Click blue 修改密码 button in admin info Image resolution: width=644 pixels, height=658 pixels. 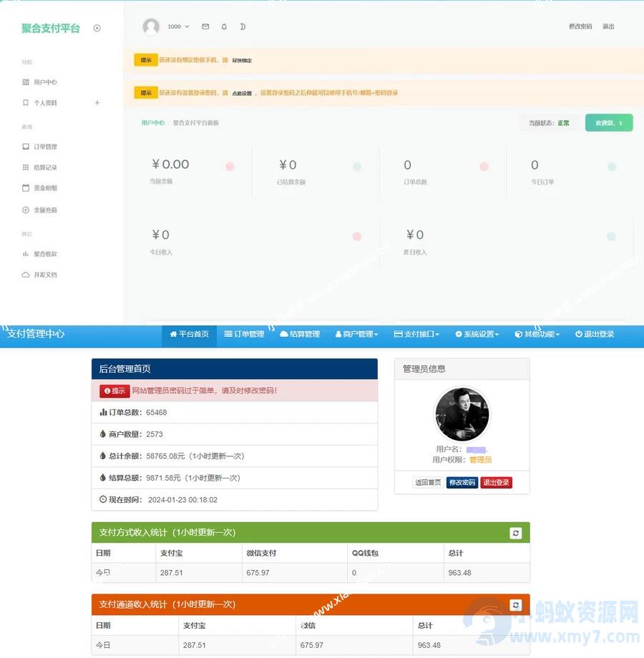462,483
